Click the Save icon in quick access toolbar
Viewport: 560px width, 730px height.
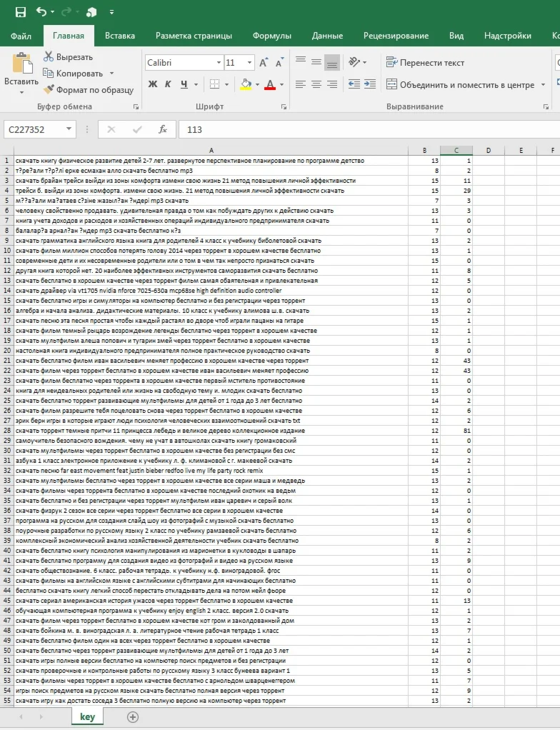21,11
